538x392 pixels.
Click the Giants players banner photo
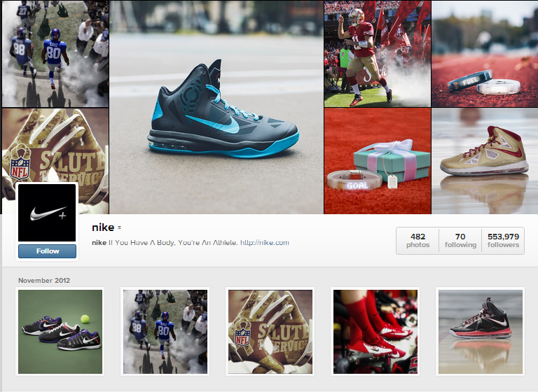click(x=55, y=54)
